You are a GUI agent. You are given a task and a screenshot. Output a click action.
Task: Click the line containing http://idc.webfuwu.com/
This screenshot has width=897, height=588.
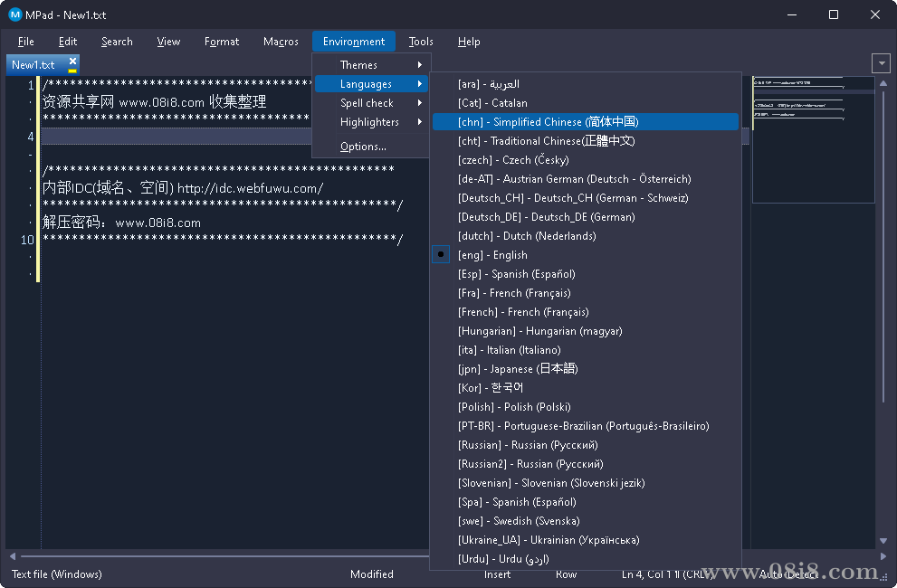(x=183, y=188)
